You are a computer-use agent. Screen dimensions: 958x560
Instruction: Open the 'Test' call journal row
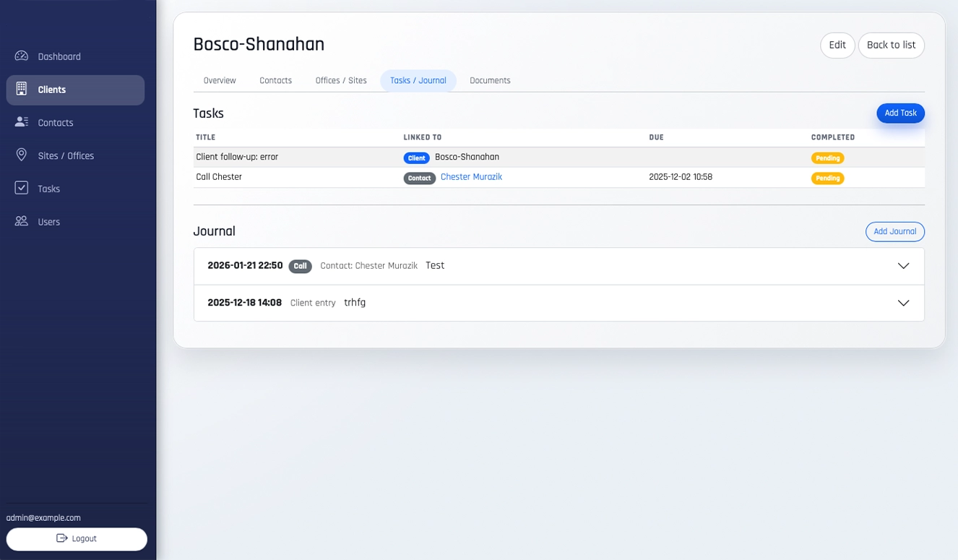coord(506,266)
